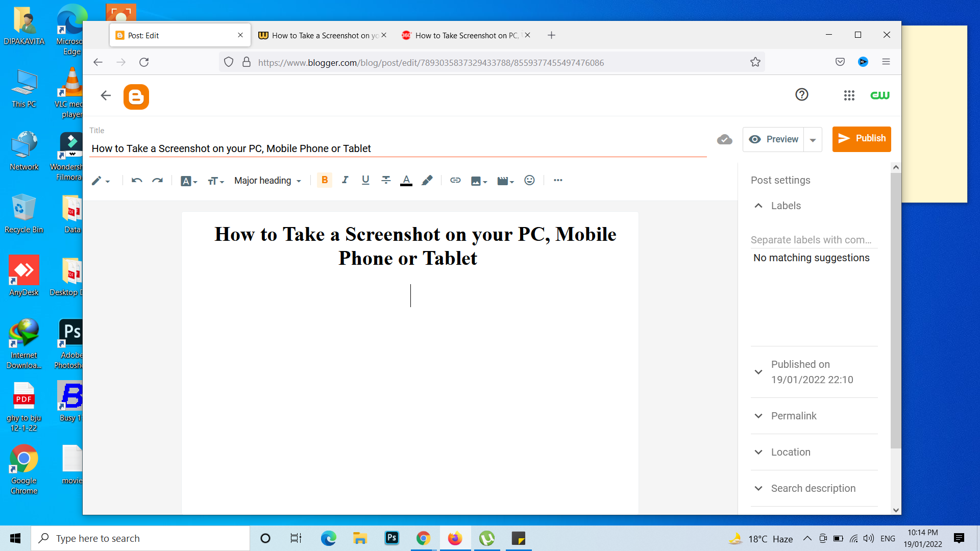
Task: Open the insert image dropdown
Action: [479, 181]
